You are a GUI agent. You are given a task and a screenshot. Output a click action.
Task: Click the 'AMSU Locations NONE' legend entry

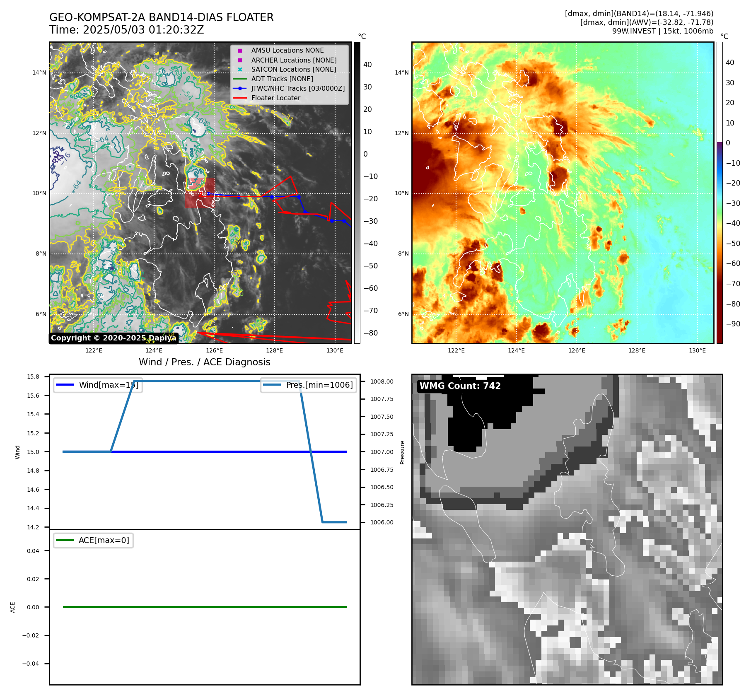[287, 50]
